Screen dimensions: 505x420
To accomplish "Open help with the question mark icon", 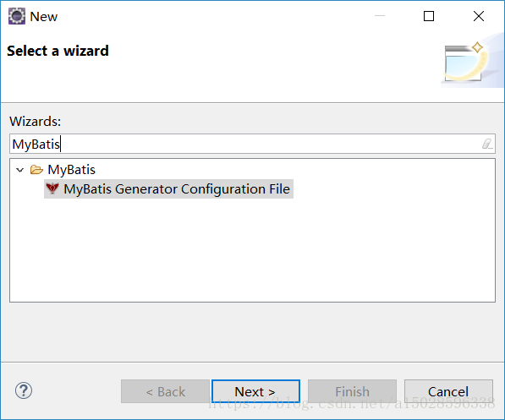I will 24,390.
